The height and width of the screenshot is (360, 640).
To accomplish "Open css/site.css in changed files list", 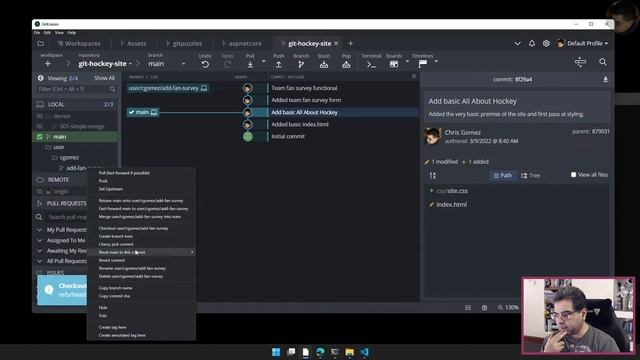I will click(x=452, y=191).
